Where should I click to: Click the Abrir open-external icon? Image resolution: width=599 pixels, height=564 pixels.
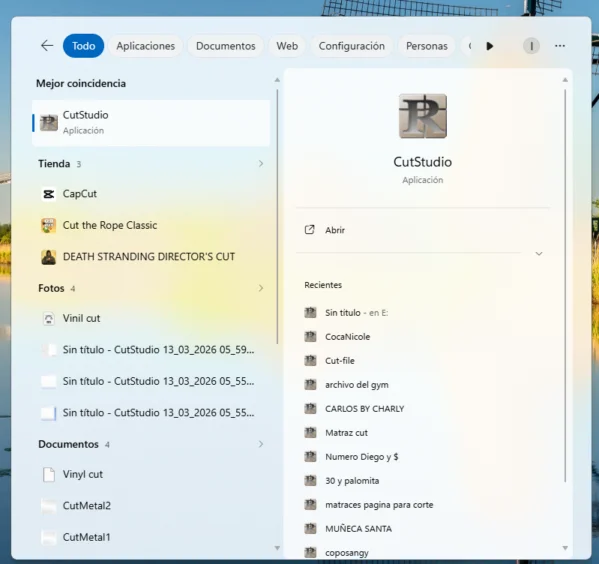tap(309, 230)
